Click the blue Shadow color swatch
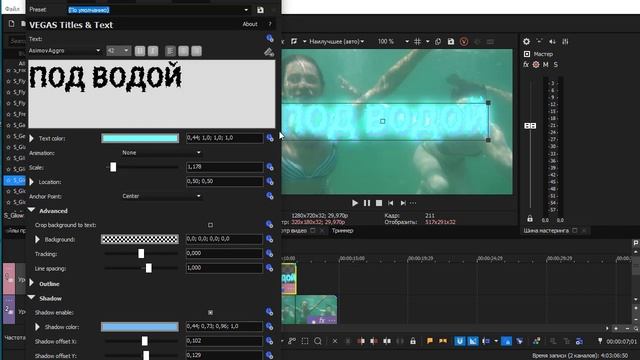The height and width of the screenshot is (360, 640). click(x=140, y=327)
